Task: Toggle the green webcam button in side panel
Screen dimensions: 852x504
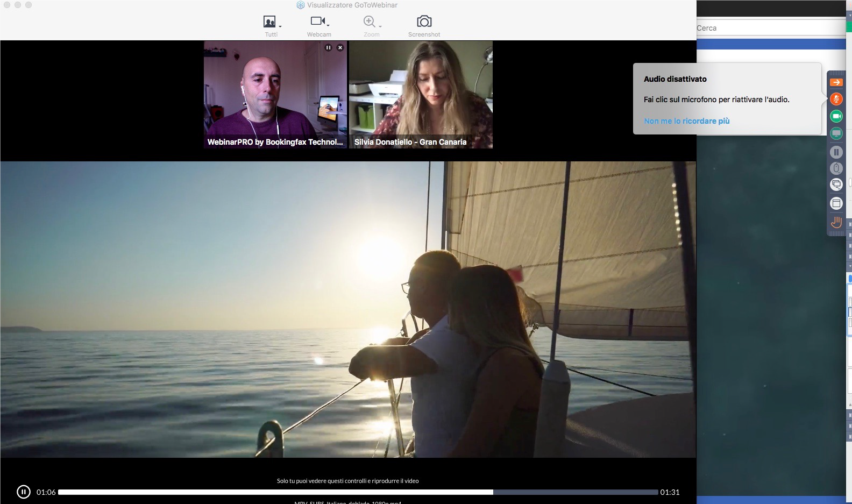Action: [x=836, y=116]
